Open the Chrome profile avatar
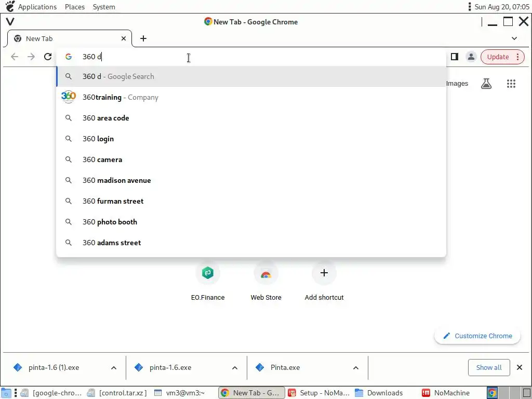Image resolution: width=532 pixels, height=399 pixels. click(471, 57)
